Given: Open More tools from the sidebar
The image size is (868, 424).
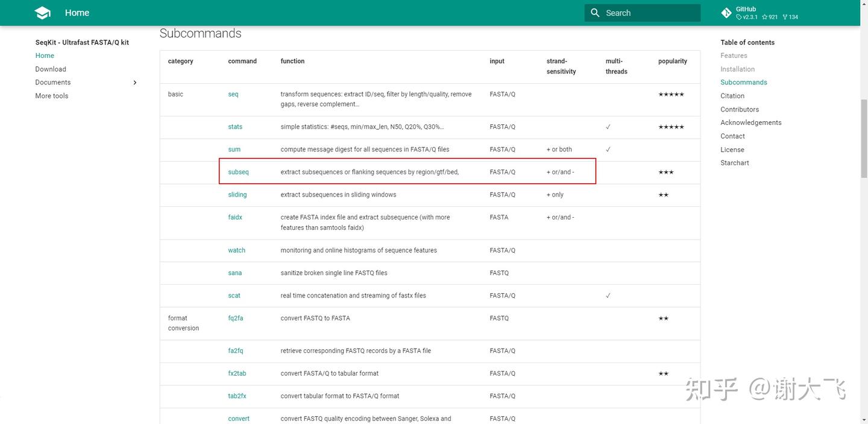Looking at the screenshot, I should (51, 95).
